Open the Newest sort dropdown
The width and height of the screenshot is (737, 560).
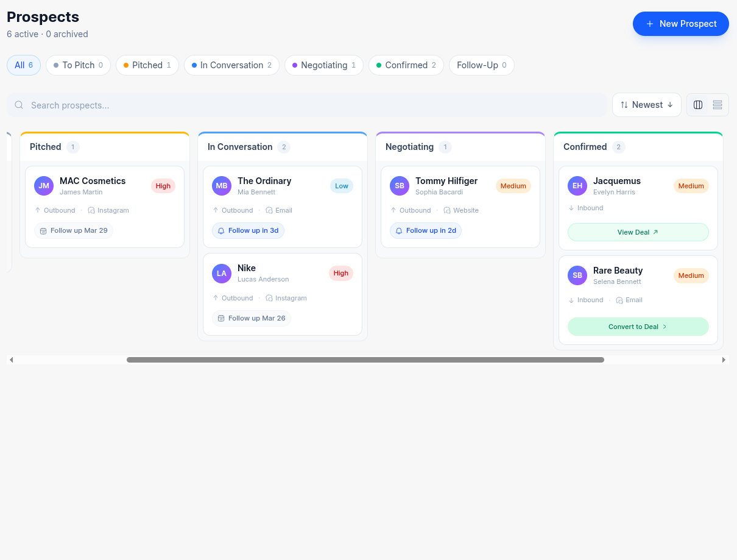point(646,104)
